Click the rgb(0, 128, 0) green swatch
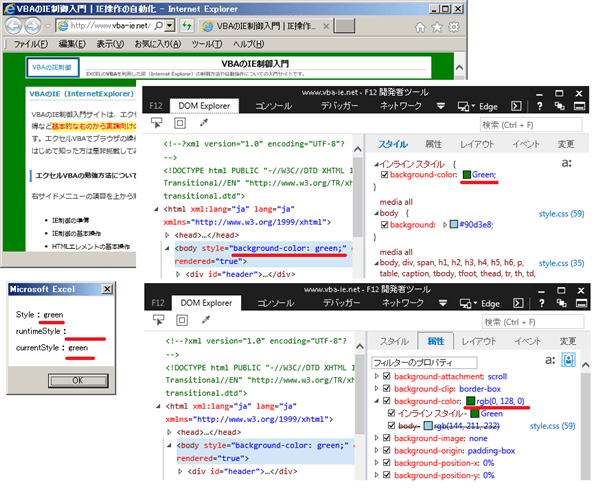Image resolution: width=600 pixels, height=489 pixels. tap(471, 401)
